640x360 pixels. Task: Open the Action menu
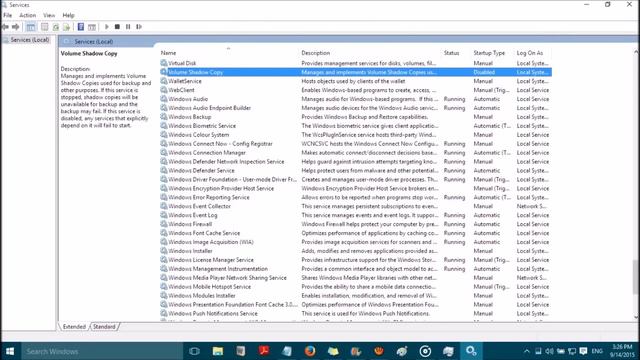tap(27, 16)
